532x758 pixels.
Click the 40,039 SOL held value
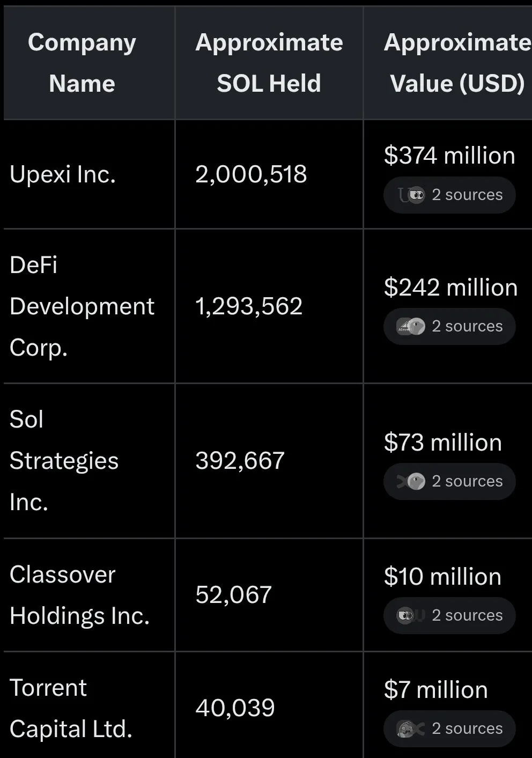click(x=235, y=708)
